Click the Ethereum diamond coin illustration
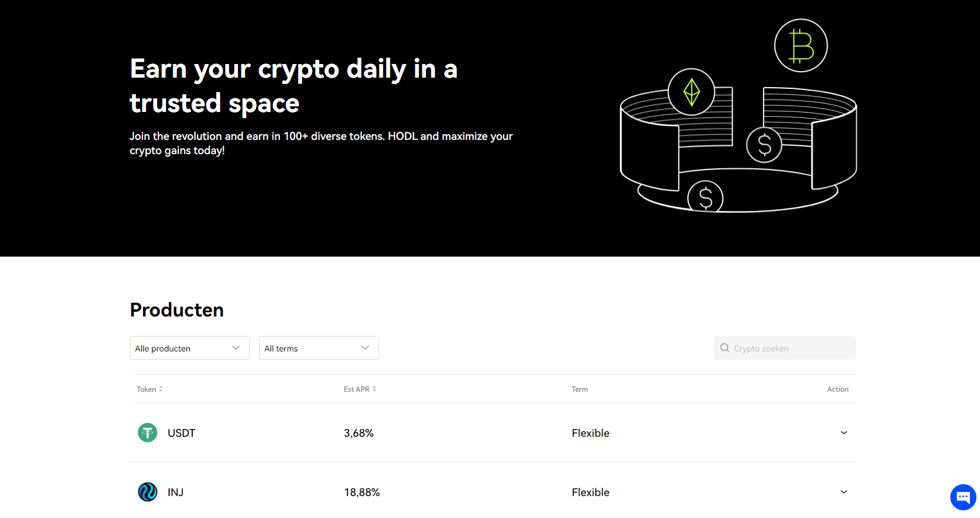 [x=692, y=92]
